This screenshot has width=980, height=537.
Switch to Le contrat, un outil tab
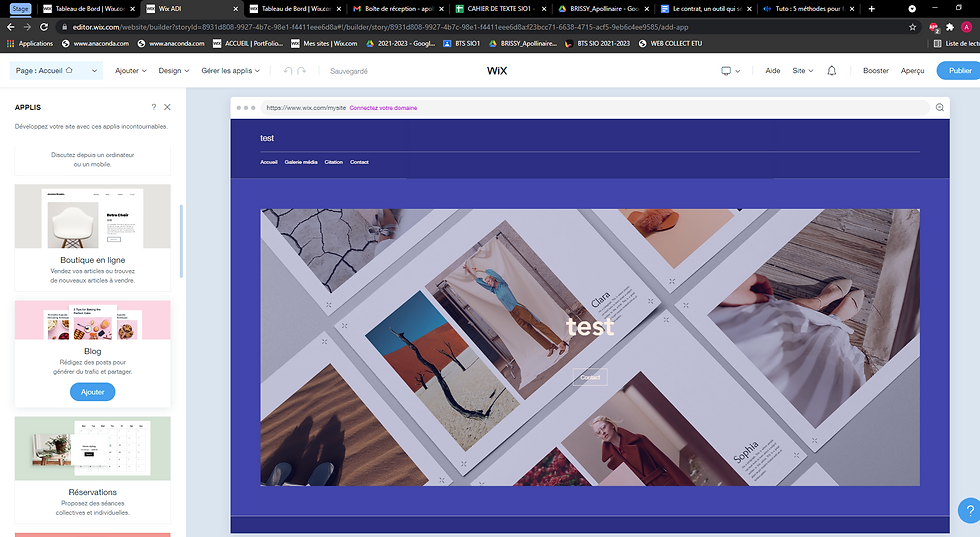tap(706, 9)
